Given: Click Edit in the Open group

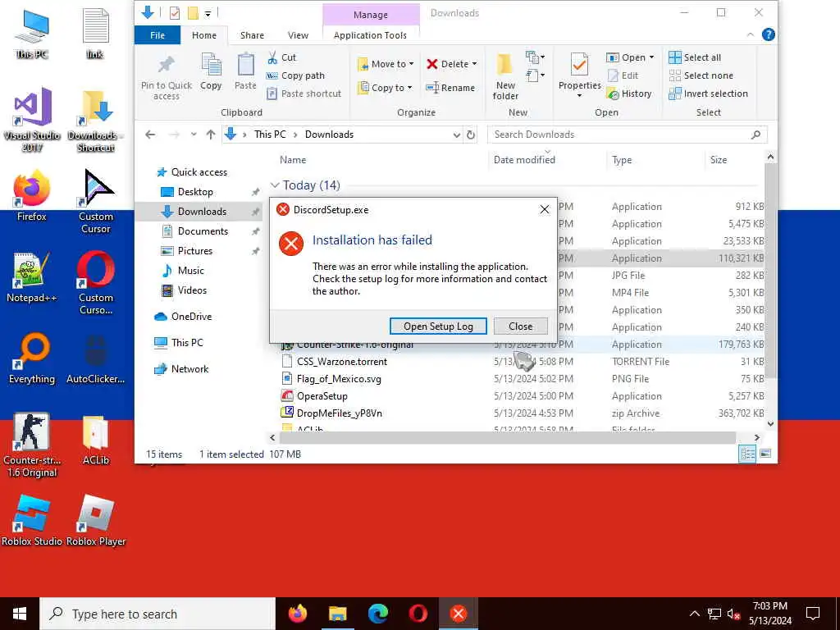Looking at the screenshot, I should tap(623, 75).
